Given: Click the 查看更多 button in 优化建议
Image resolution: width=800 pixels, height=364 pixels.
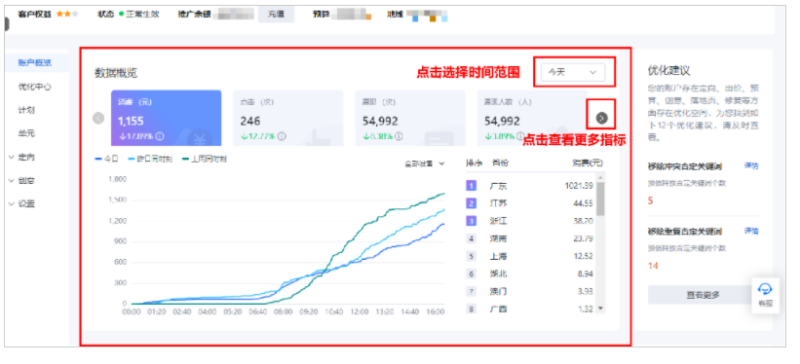Looking at the screenshot, I should click(703, 295).
